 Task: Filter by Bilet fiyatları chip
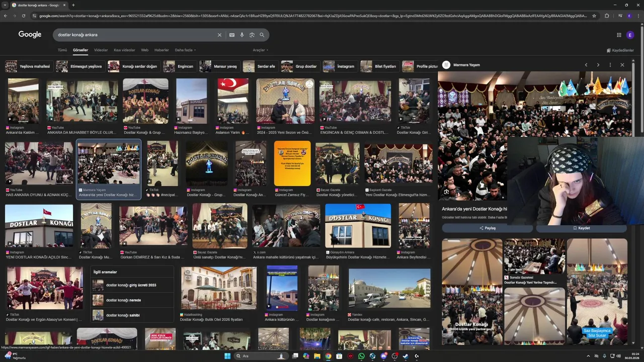click(379, 66)
